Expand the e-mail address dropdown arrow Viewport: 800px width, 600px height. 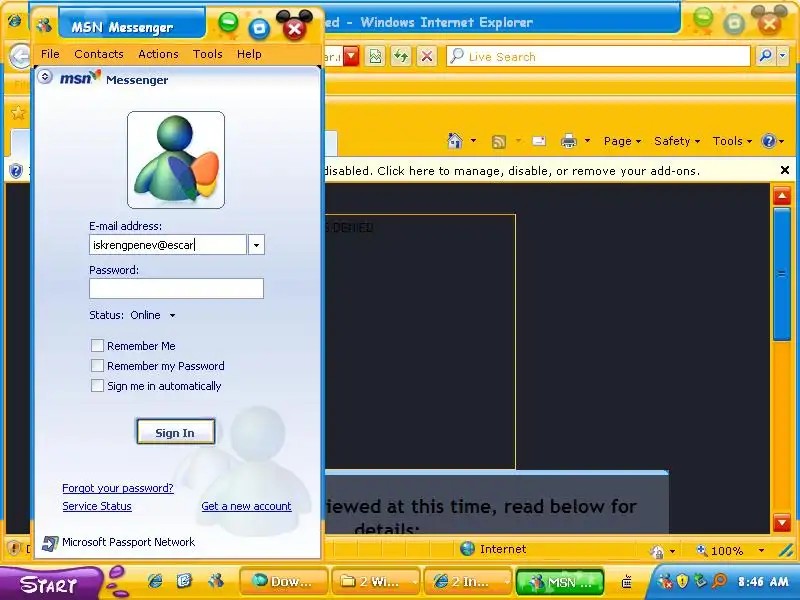point(256,245)
